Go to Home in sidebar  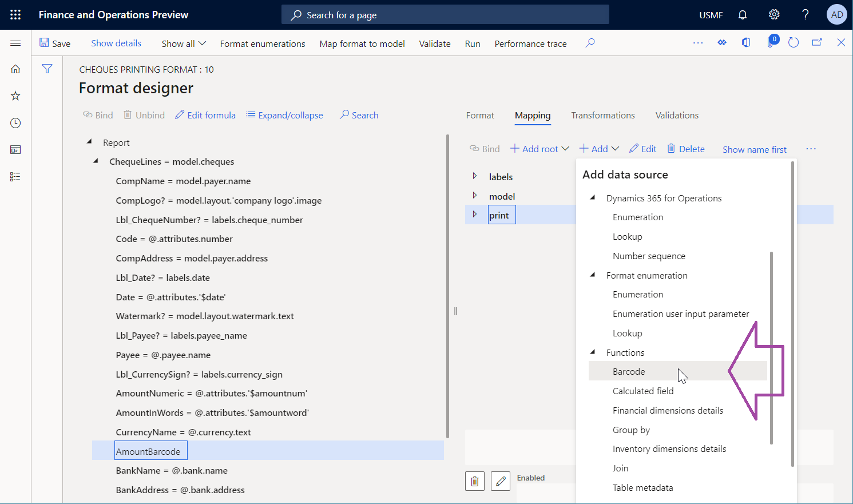pyautogui.click(x=15, y=69)
